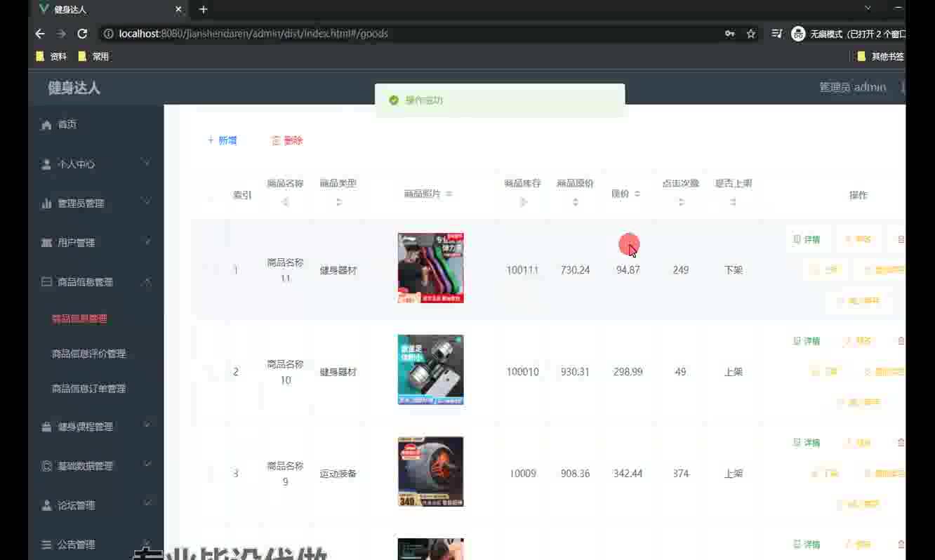Screen dimensions: 935x560
Task: Click 修改 for 商品名称11 row
Action: [858, 239]
